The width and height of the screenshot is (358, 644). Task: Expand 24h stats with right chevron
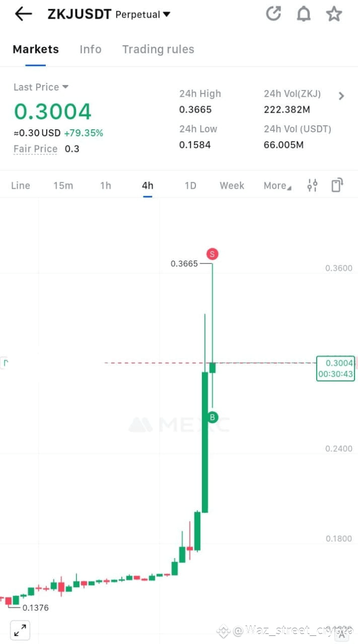point(341,96)
